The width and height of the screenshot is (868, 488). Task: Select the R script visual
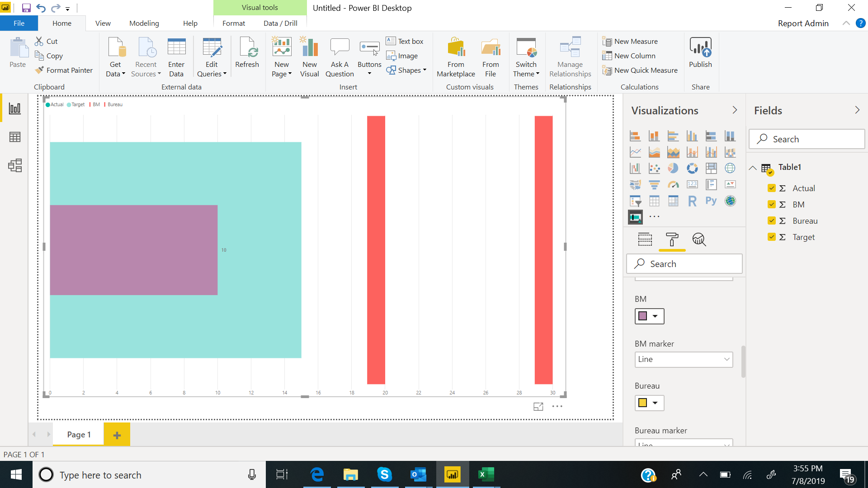[x=692, y=201]
